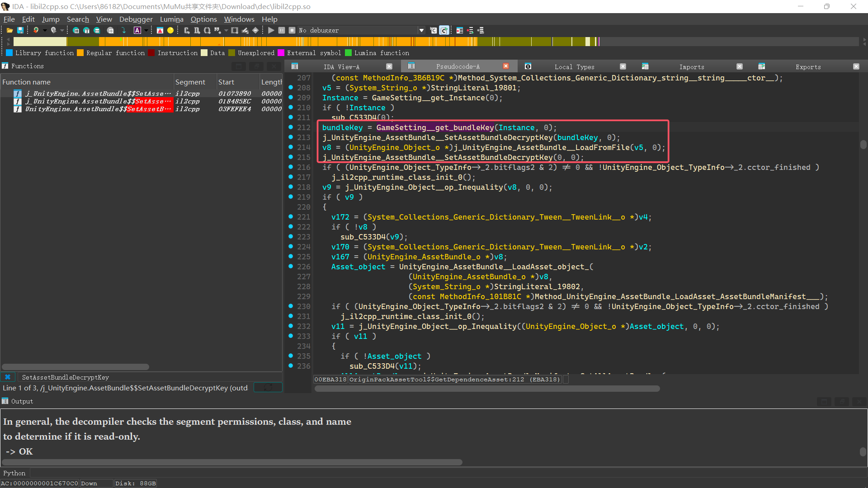Viewport: 868px width, 488px height.
Task: Click the save database floppy icon
Action: click(20, 30)
